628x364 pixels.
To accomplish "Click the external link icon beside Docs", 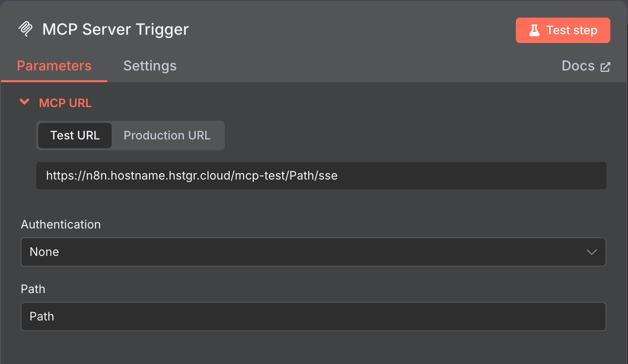I will pos(606,66).
